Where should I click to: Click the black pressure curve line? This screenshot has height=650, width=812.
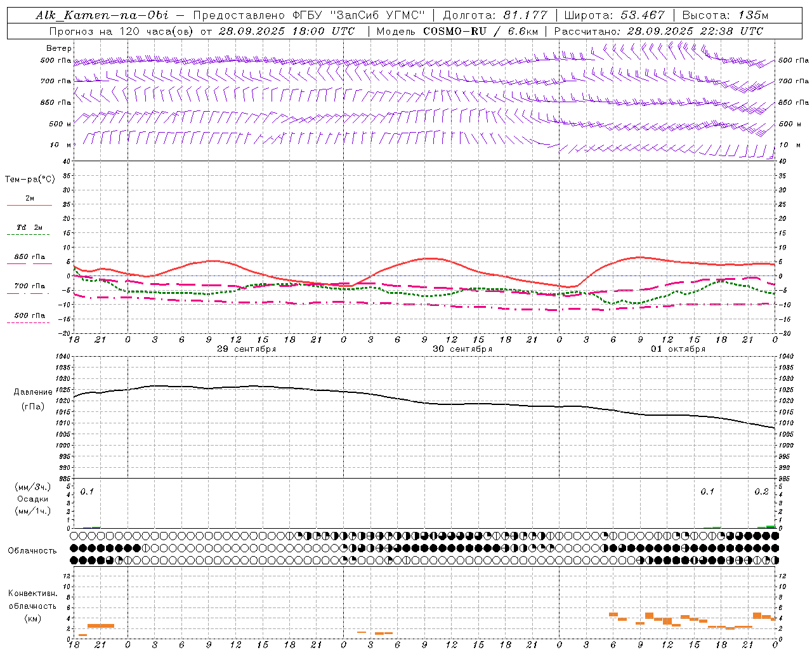[x=424, y=402]
